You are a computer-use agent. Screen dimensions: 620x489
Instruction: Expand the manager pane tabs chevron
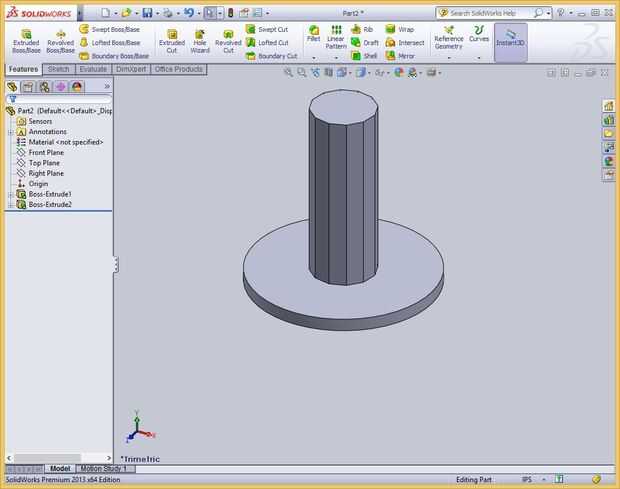[x=107, y=86]
